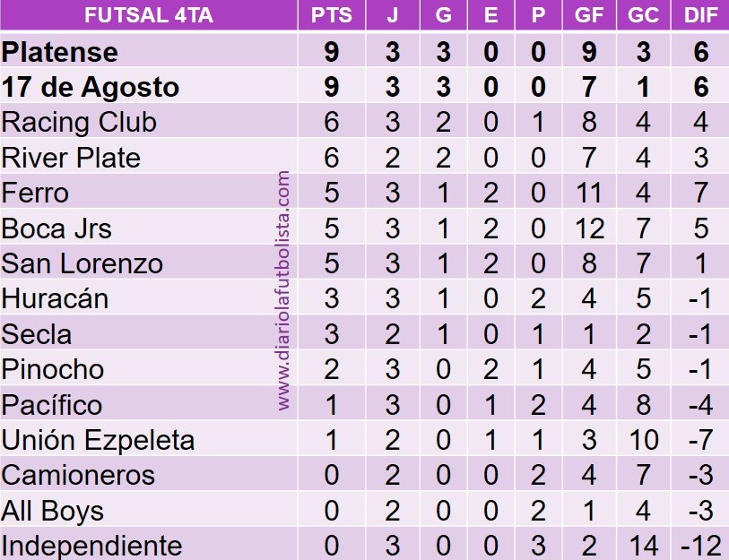This screenshot has height=560, width=729.
Task: Click the FUTSAL 4TA table header
Action: tap(148, 16)
